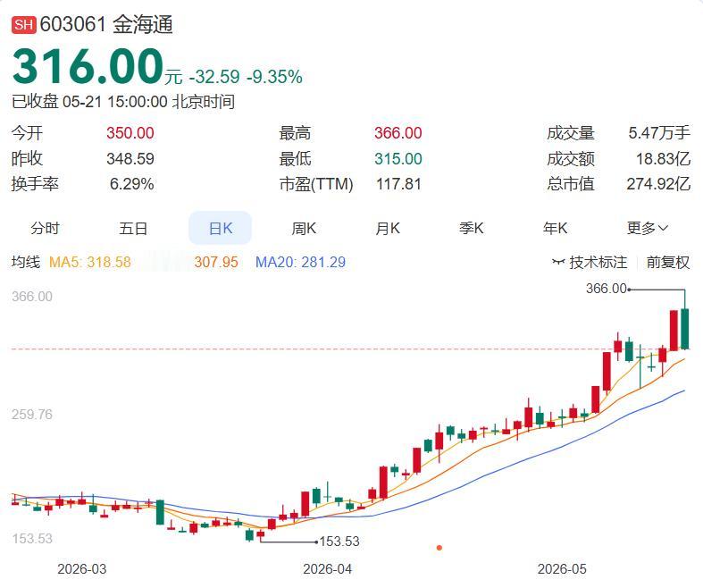The width and height of the screenshot is (703, 588).
Task: Click the orange event dot under the chart
Action: coord(439,548)
